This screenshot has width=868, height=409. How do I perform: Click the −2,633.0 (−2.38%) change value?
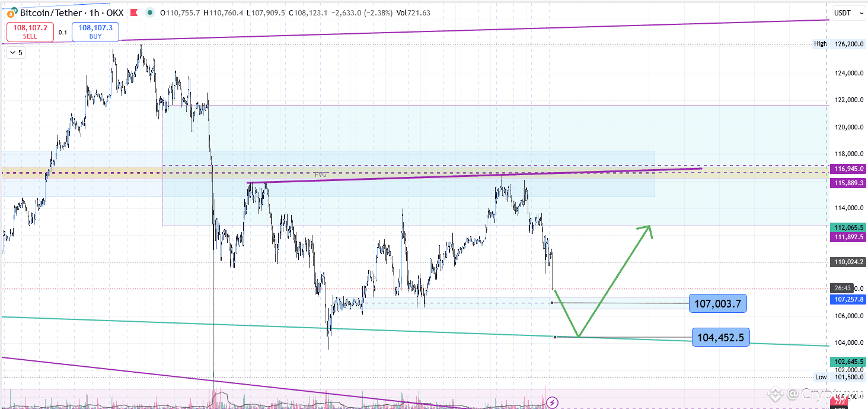(362, 12)
